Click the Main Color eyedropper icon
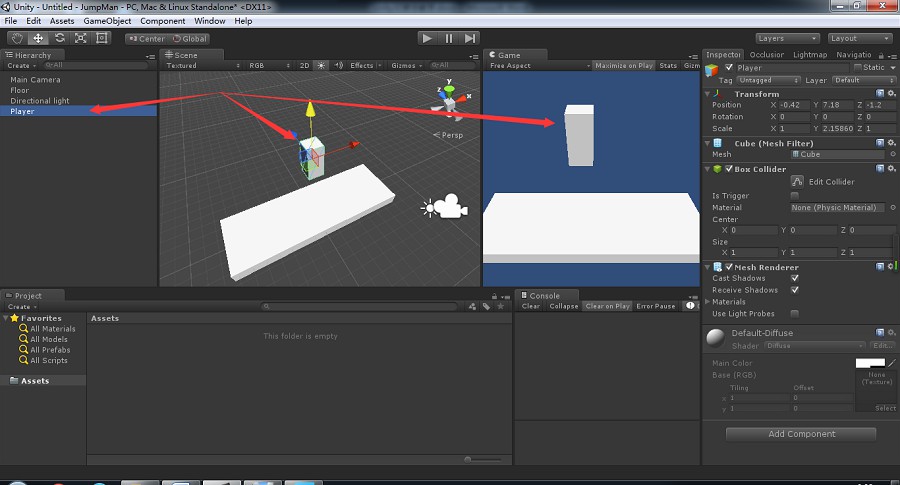 coord(891,363)
